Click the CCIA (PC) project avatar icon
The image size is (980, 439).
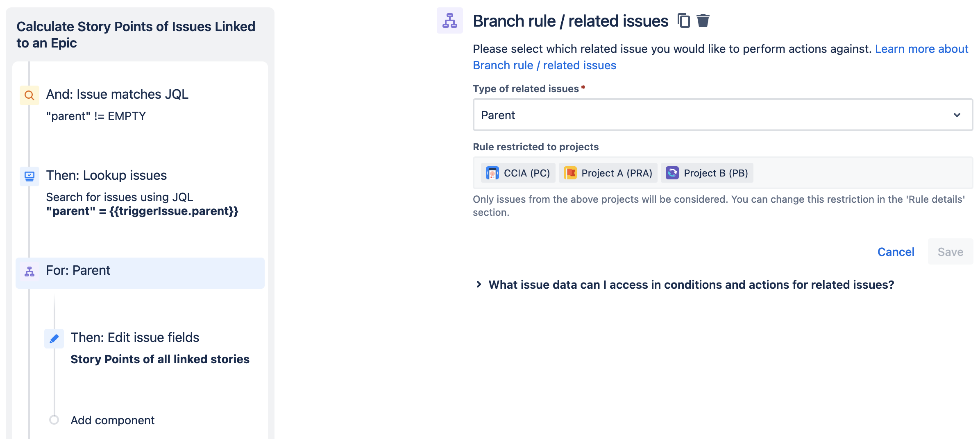coord(492,173)
